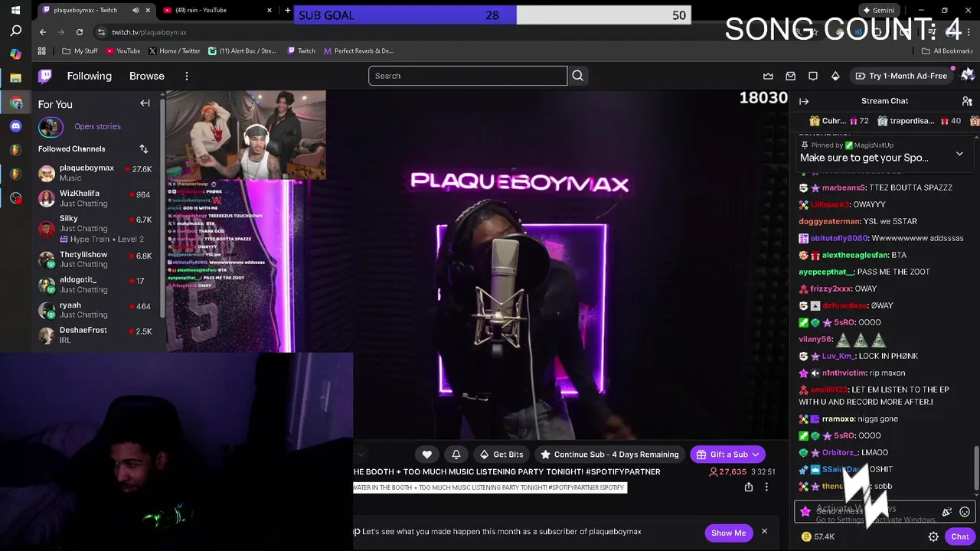
Task: Expand the pinned chat message
Action: click(x=959, y=154)
